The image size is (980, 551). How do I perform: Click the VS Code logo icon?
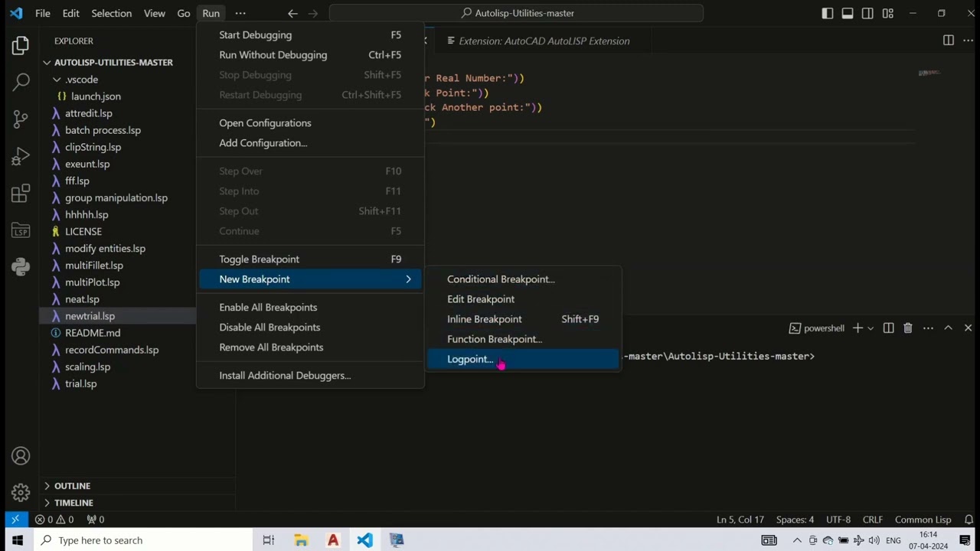coord(16,13)
